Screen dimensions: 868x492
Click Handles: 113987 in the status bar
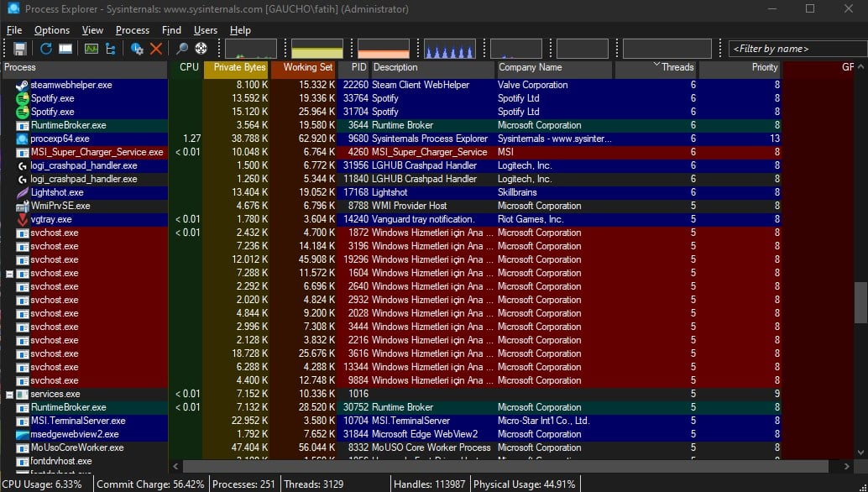430,484
